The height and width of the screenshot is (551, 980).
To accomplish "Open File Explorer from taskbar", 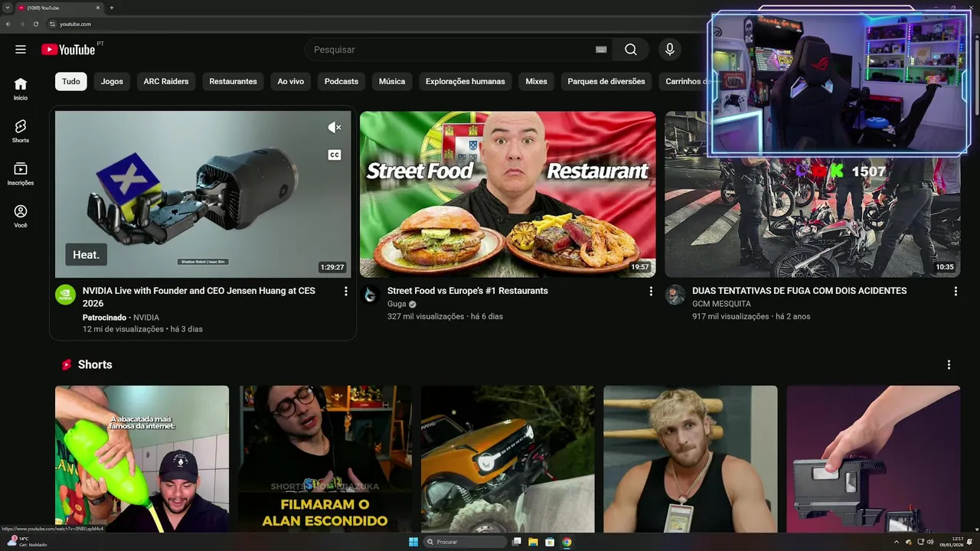I will tap(533, 542).
